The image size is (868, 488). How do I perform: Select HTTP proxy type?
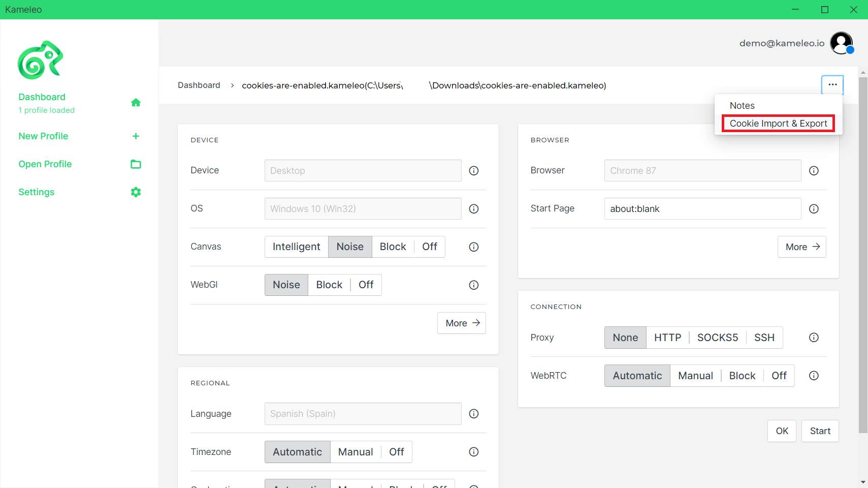[667, 338]
